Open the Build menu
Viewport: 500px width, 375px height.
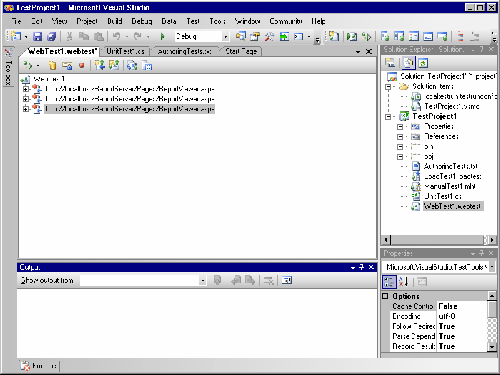115,21
